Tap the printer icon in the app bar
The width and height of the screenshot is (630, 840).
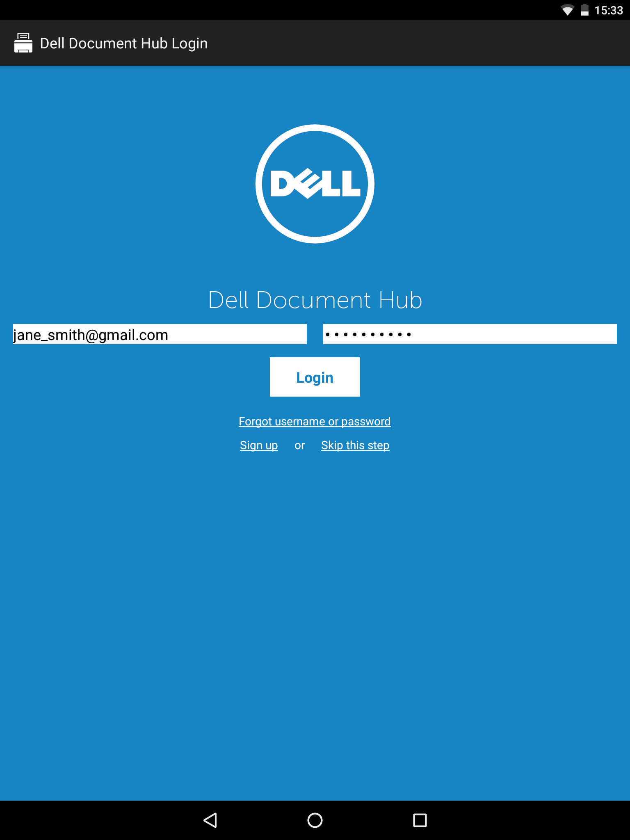23,43
